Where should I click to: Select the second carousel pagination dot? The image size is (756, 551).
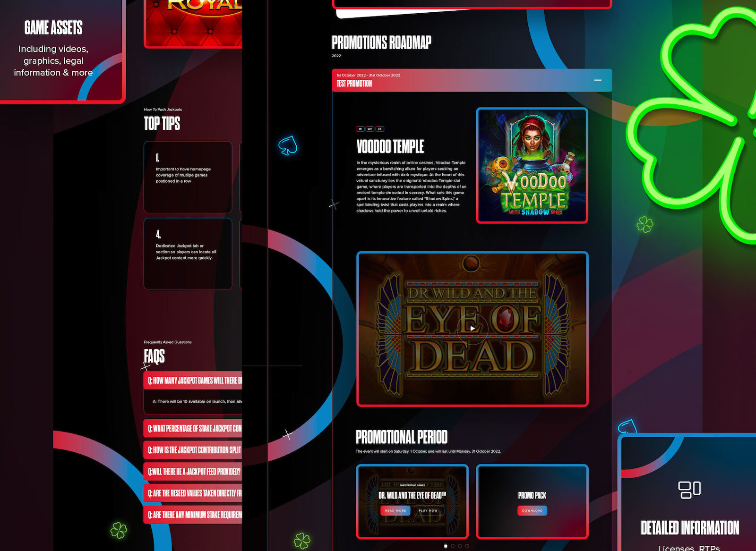coord(453,546)
